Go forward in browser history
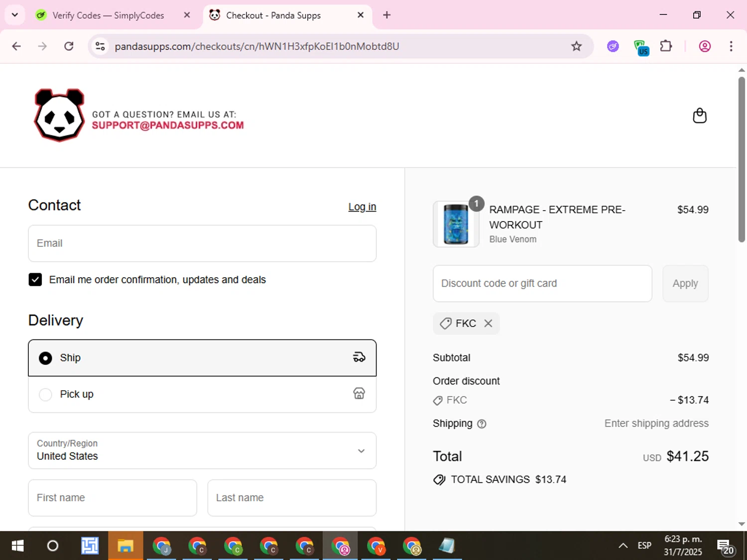The width and height of the screenshot is (747, 560). tap(42, 46)
